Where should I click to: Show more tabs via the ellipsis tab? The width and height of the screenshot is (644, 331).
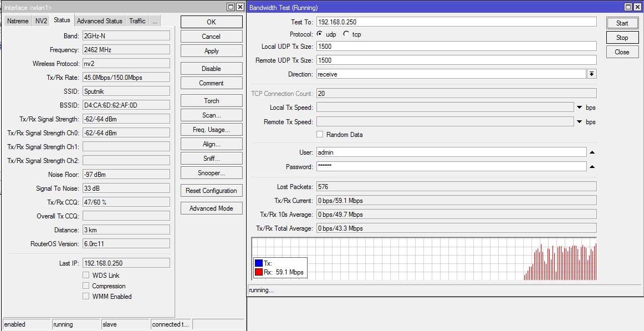point(155,21)
